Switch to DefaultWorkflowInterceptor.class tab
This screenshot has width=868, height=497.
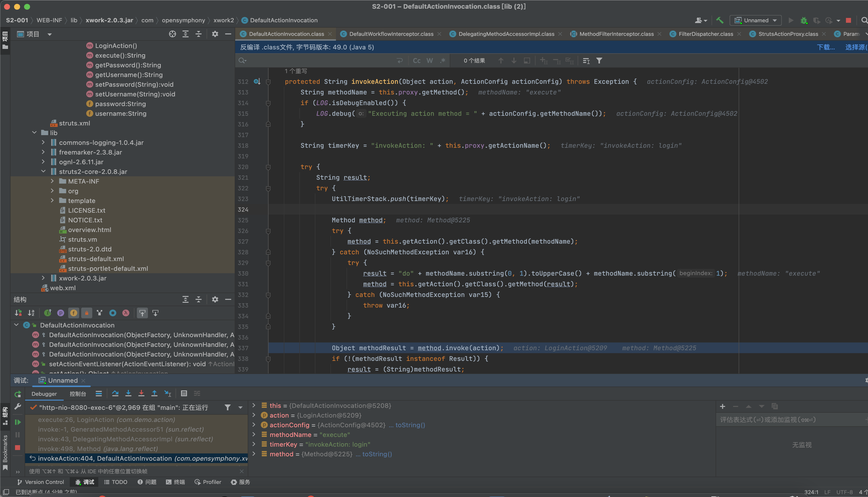coord(391,34)
